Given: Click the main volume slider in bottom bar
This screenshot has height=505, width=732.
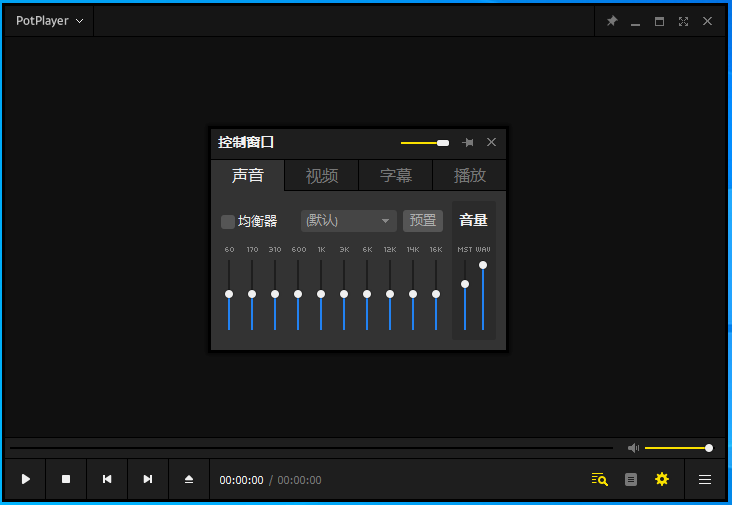Looking at the screenshot, I should tap(679, 448).
